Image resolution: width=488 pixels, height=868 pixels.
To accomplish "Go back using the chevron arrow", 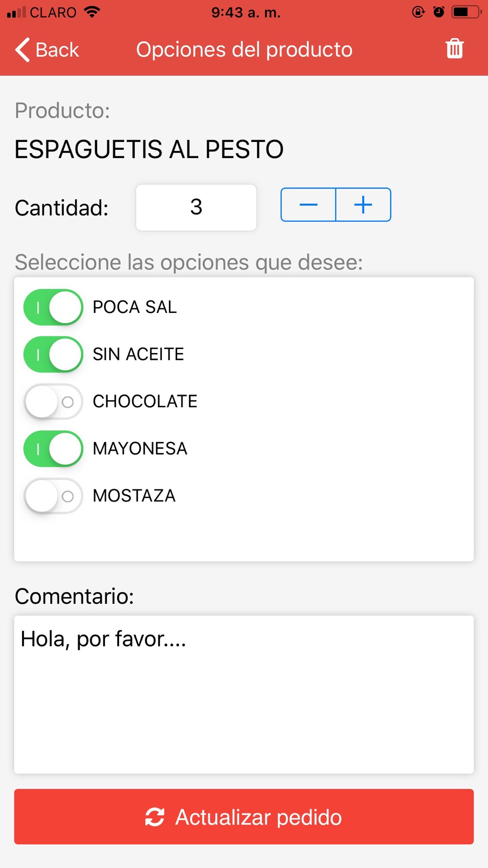I will pyautogui.click(x=22, y=49).
